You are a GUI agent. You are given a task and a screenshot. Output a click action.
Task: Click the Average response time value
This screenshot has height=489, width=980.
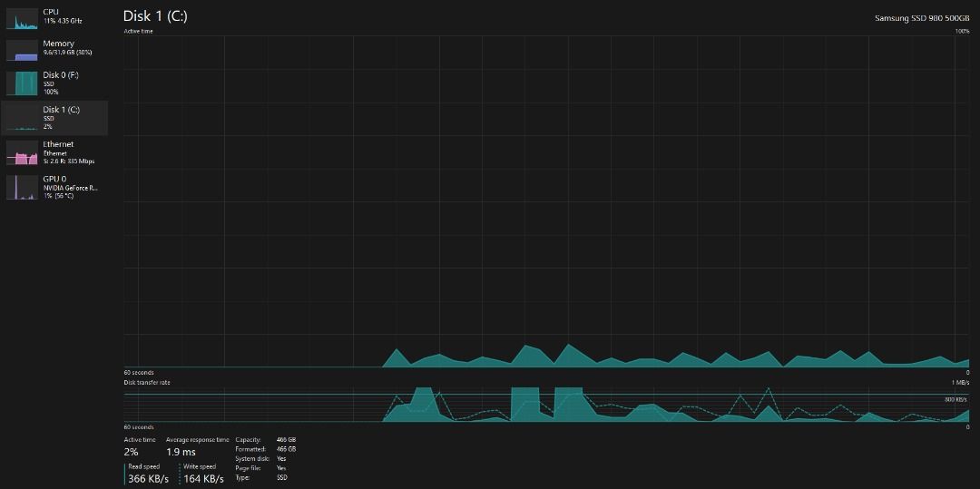[x=181, y=452]
